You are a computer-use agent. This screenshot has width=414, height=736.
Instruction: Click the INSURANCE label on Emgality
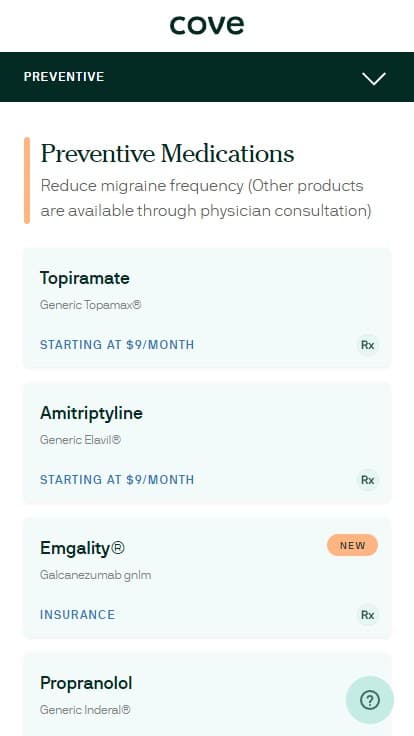[x=77, y=615]
